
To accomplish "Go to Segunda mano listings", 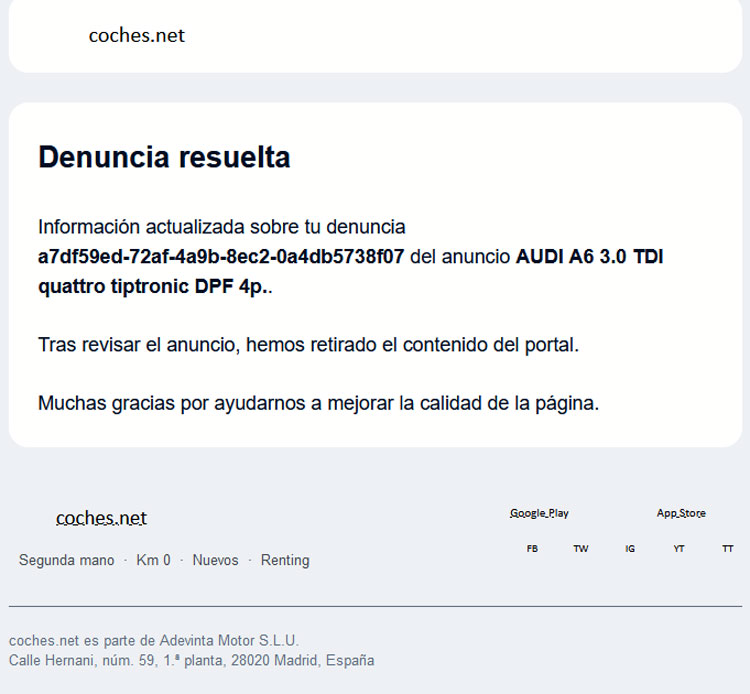I will pyautogui.click(x=66, y=560).
